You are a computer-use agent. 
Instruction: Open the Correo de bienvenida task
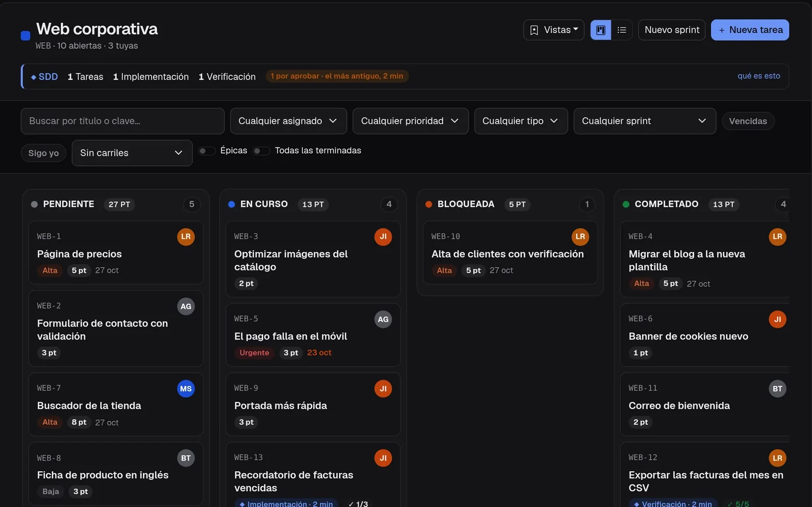[679, 406]
